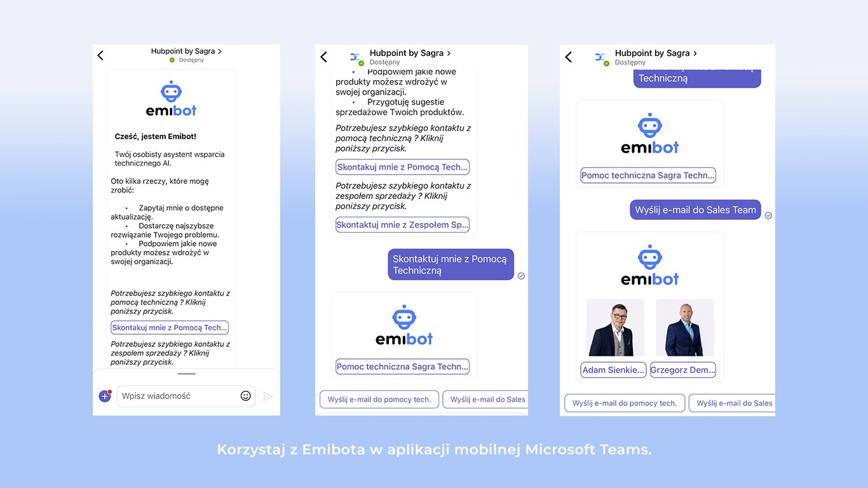Viewport: 868px width, 488px height.
Task: Click Hubpoint avatar in right phone header
Action: (600, 57)
